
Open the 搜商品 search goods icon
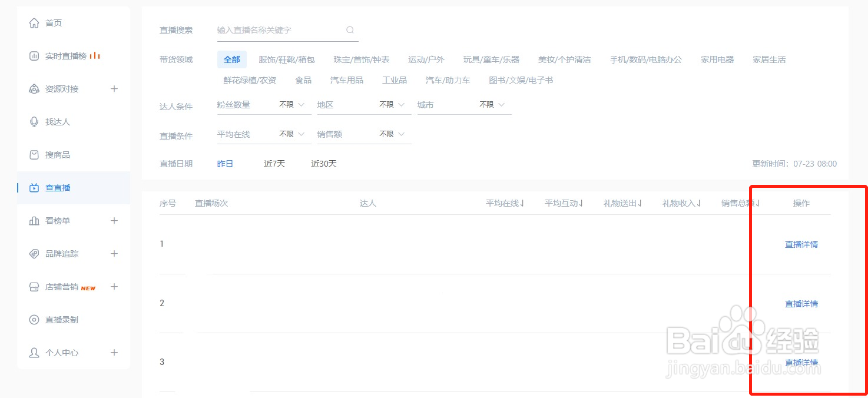point(34,154)
